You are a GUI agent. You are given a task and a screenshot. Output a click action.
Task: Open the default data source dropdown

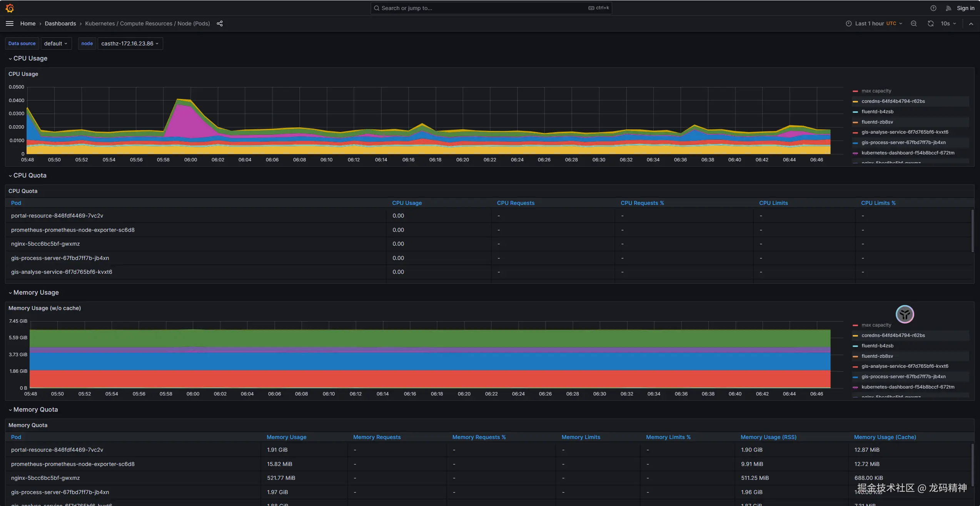pos(56,44)
